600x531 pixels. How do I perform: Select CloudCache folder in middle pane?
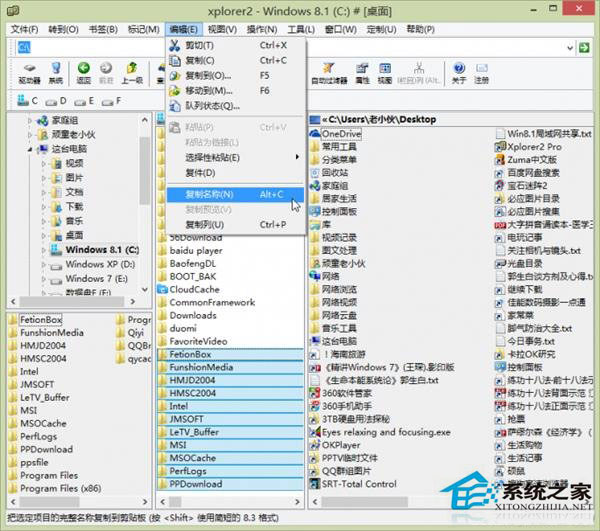coord(189,290)
